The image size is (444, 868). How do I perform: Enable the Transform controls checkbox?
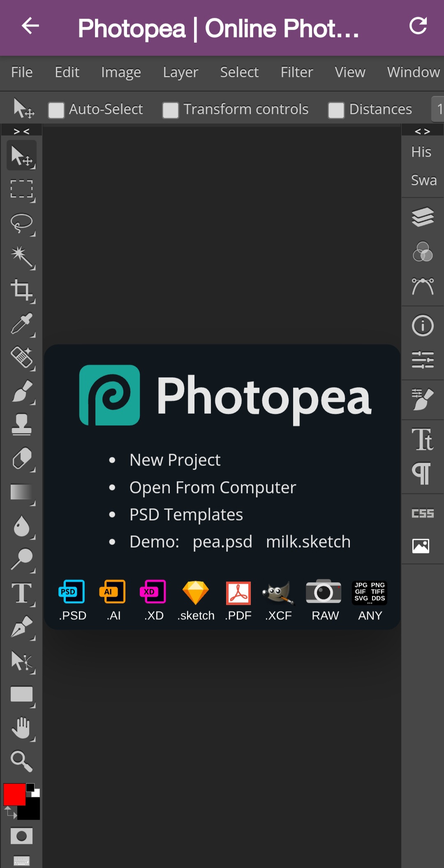(x=170, y=110)
